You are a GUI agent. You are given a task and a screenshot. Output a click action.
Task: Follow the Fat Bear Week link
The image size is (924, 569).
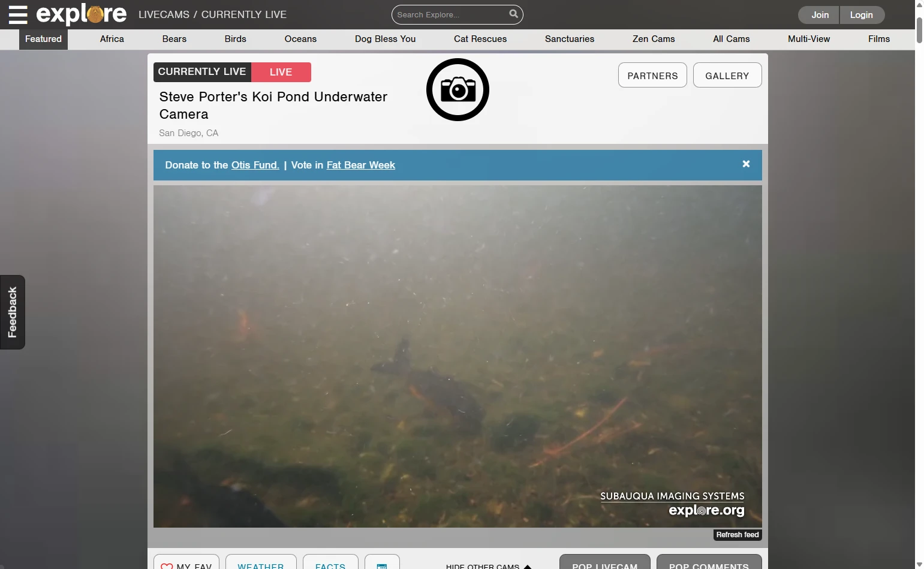[360, 165]
